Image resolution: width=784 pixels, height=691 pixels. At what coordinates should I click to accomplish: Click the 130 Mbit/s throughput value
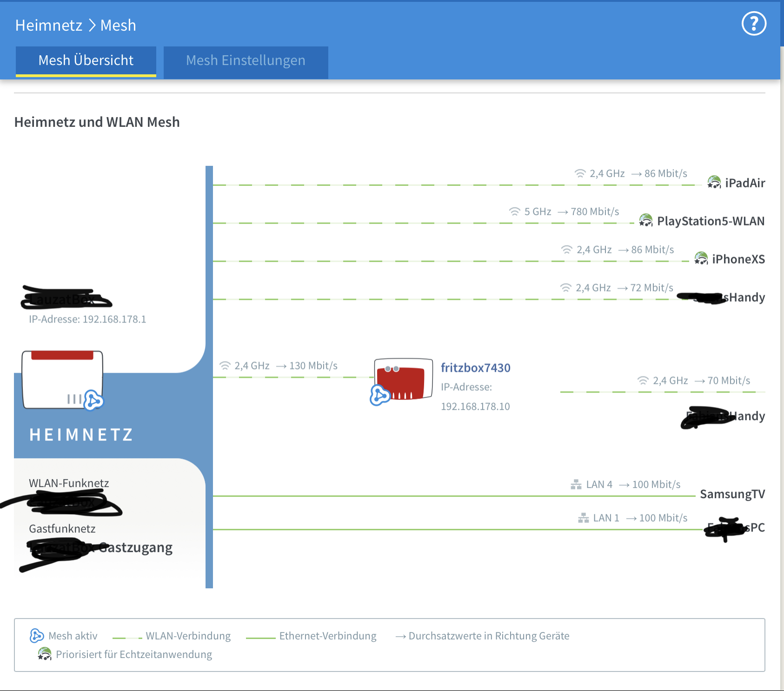(313, 366)
